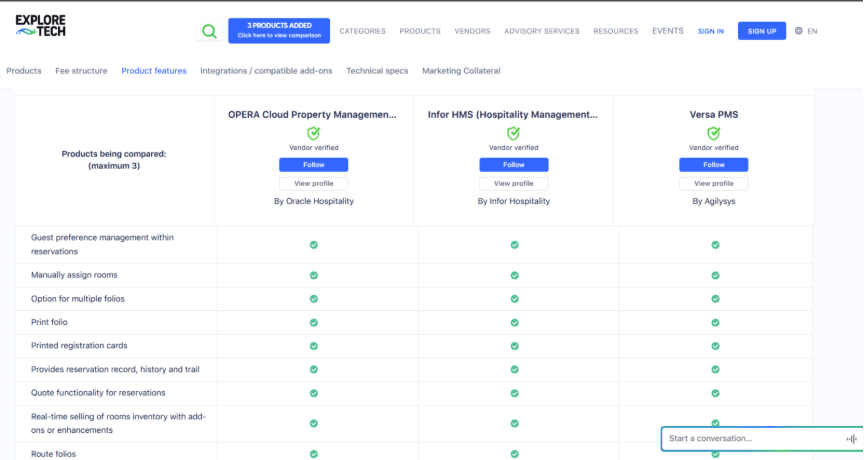Click the globe language icon
This screenshot has width=864, height=460.
coord(799,31)
